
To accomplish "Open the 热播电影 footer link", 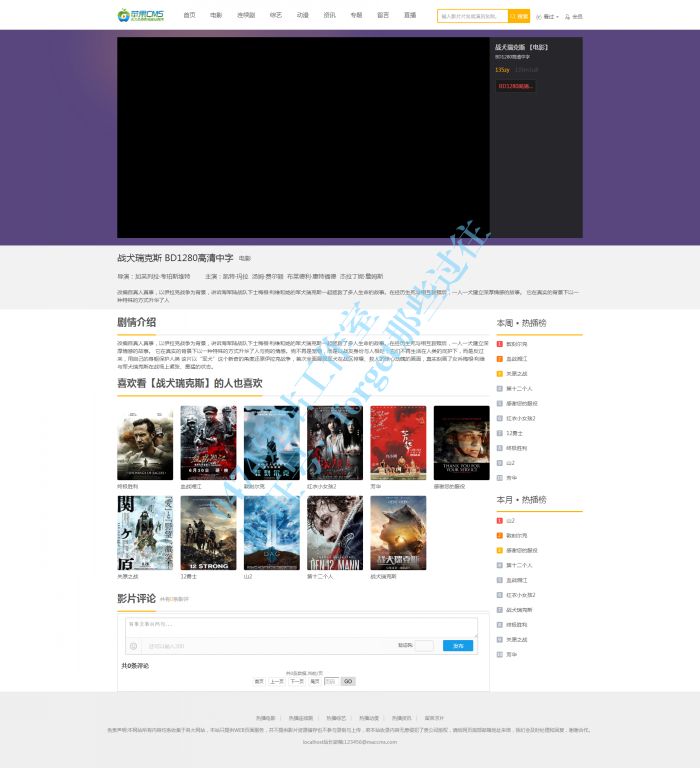I will (265, 718).
